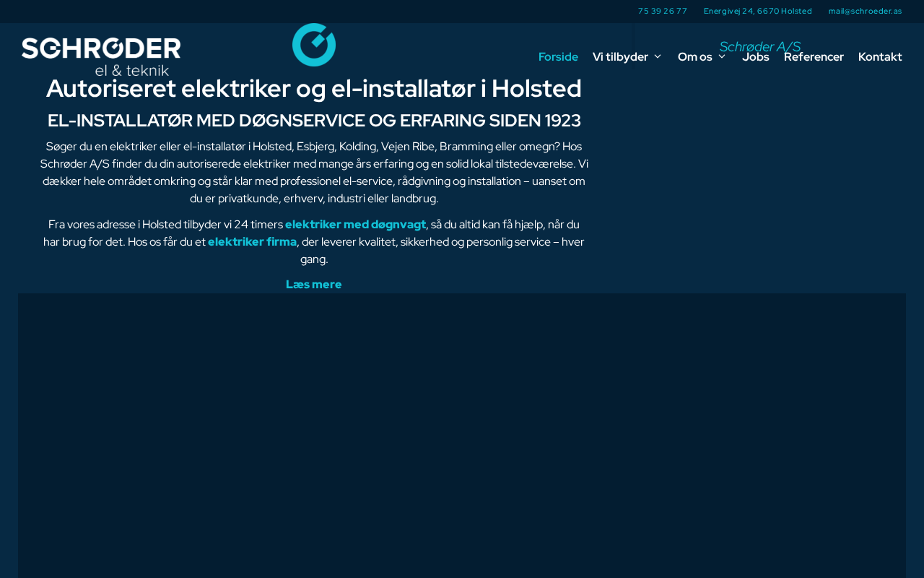Open the Om os menu
The height and width of the screenshot is (578, 924).
tap(694, 56)
